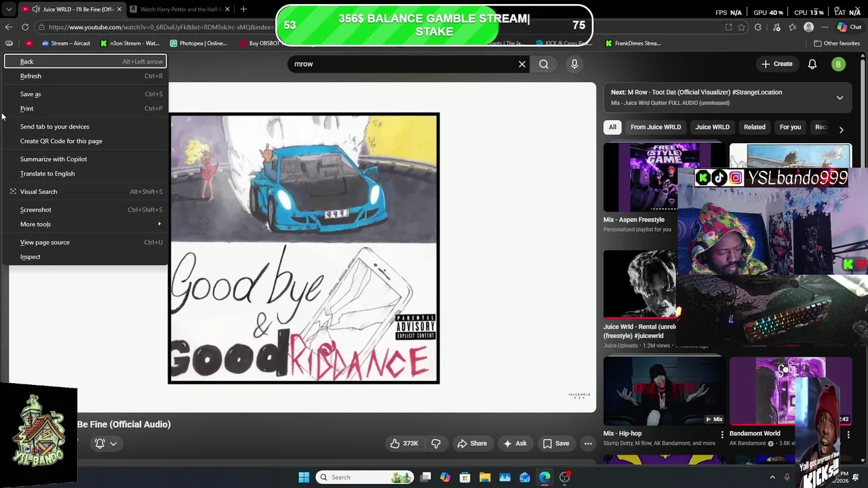Open the tab actions dropdown in Edge

click(x=8, y=9)
